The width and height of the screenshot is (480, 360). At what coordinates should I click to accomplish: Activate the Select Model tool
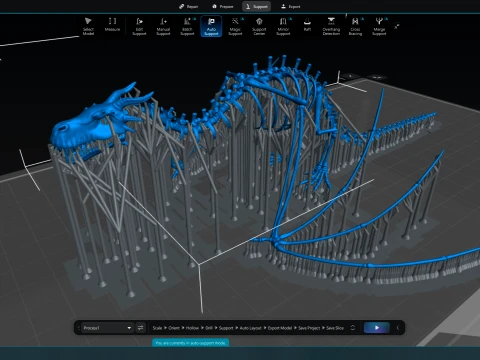click(88, 26)
